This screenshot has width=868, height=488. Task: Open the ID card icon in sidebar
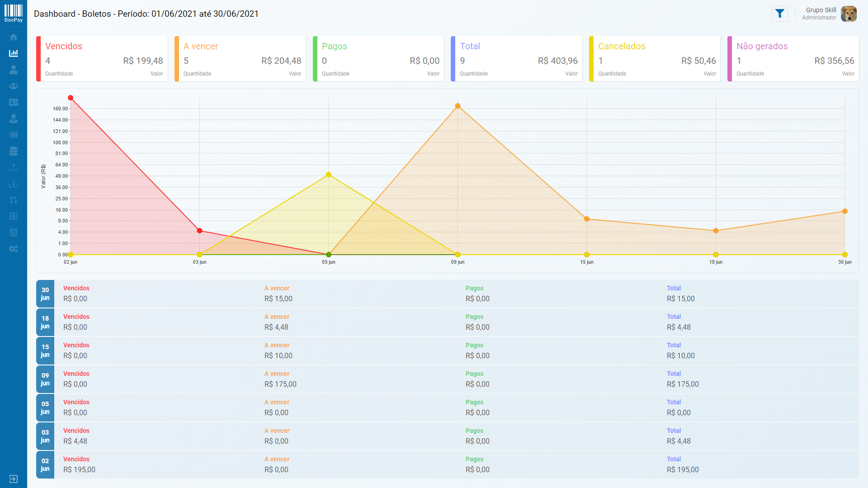point(14,102)
